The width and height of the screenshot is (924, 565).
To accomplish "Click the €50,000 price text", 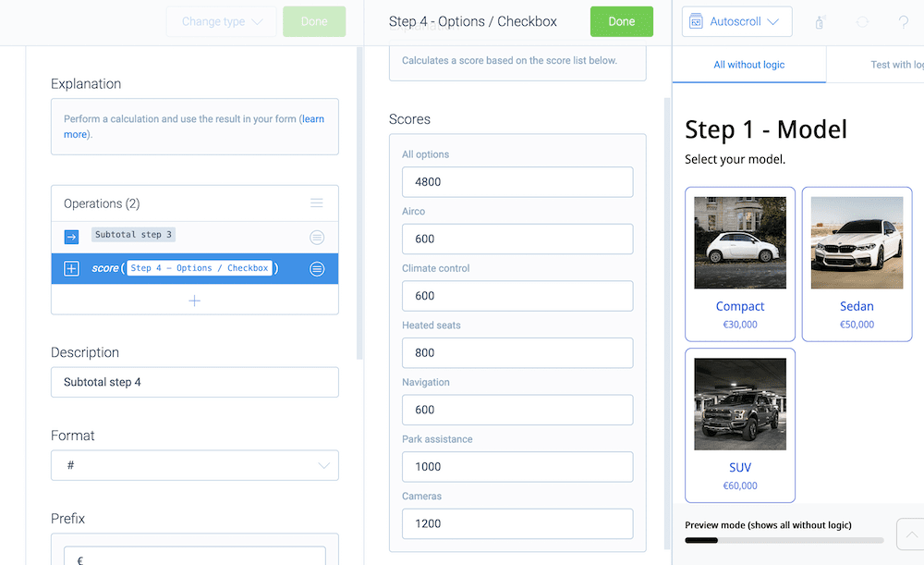I will [857, 325].
